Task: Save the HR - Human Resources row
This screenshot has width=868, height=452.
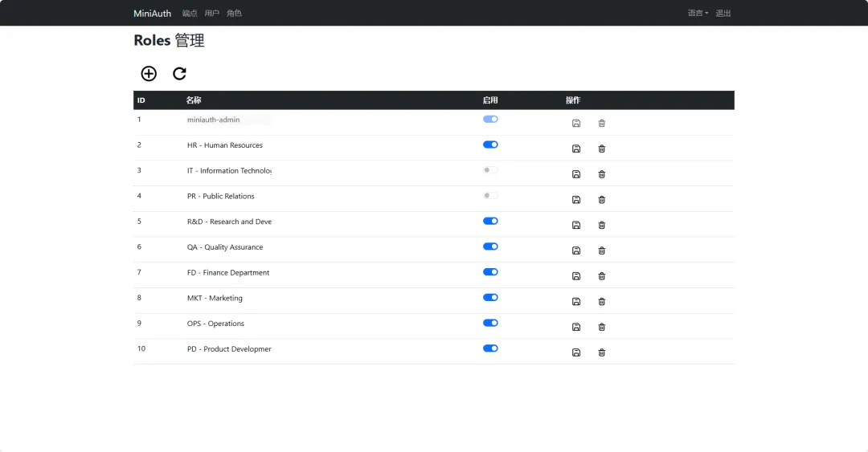Action: click(575, 149)
